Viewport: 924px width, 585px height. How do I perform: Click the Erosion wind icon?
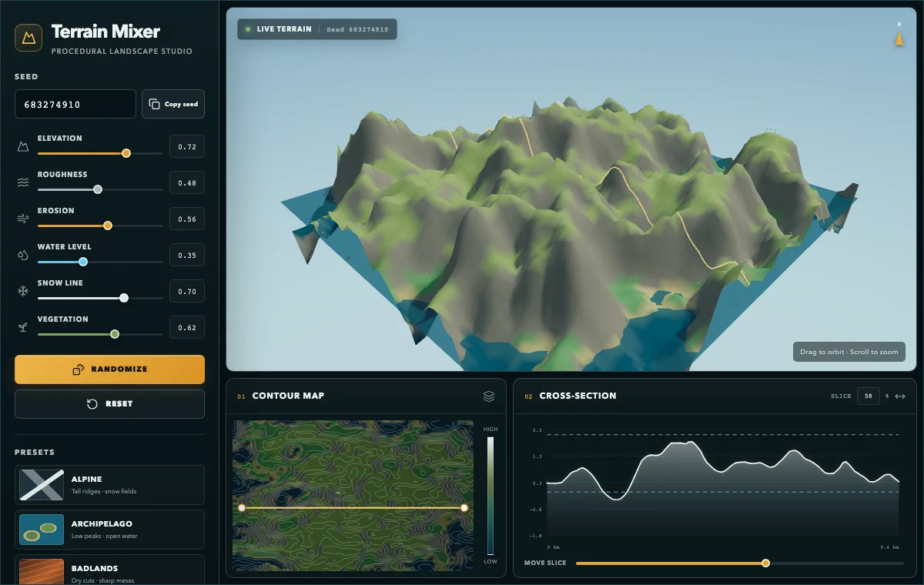click(23, 219)
